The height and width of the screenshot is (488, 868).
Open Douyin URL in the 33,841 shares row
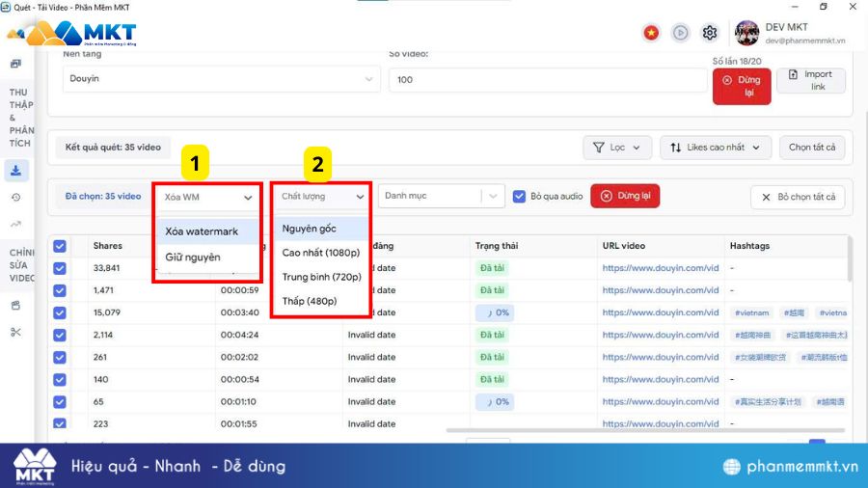point(661,268)
